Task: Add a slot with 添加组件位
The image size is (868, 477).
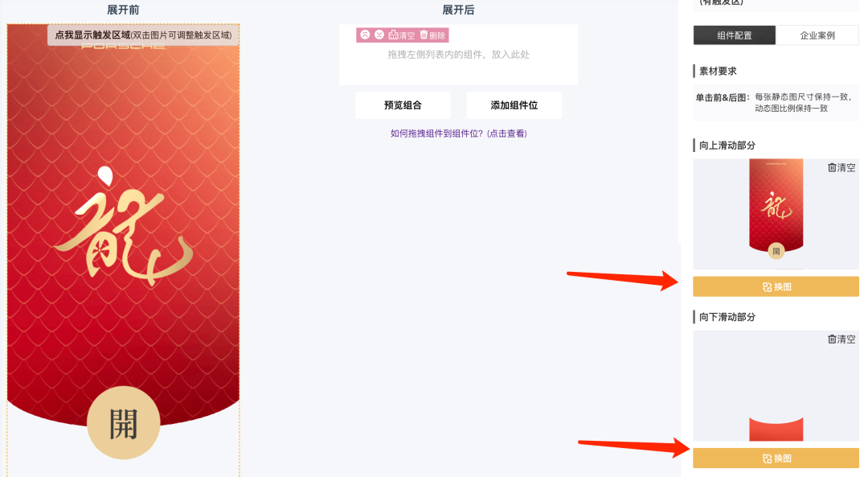Action: [x=514, y=105]
